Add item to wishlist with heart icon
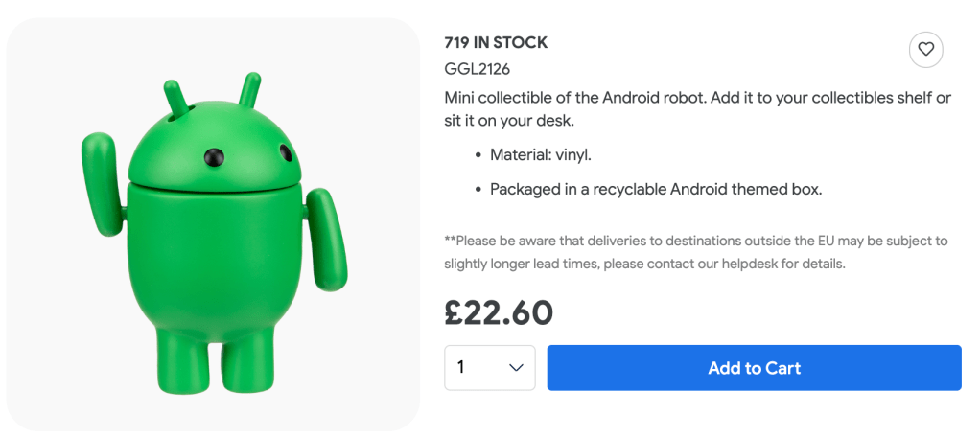Screen dimensions: 980x437 [925, 50]
